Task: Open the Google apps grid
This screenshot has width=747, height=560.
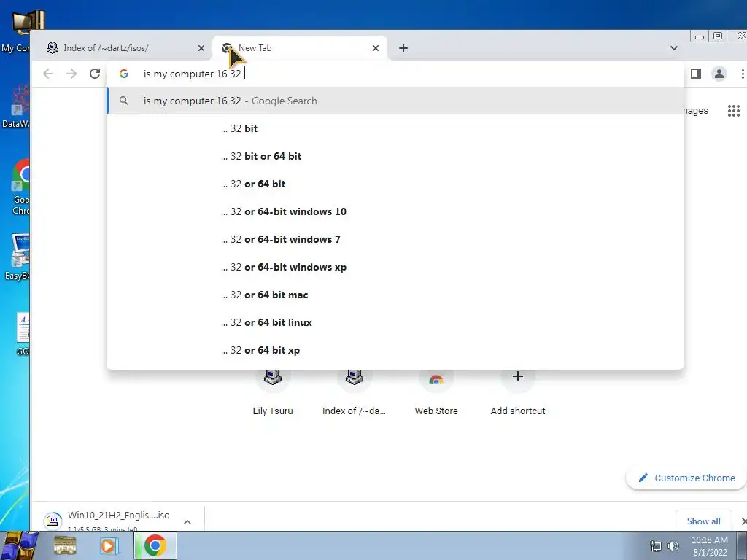Action: (734, 111)
